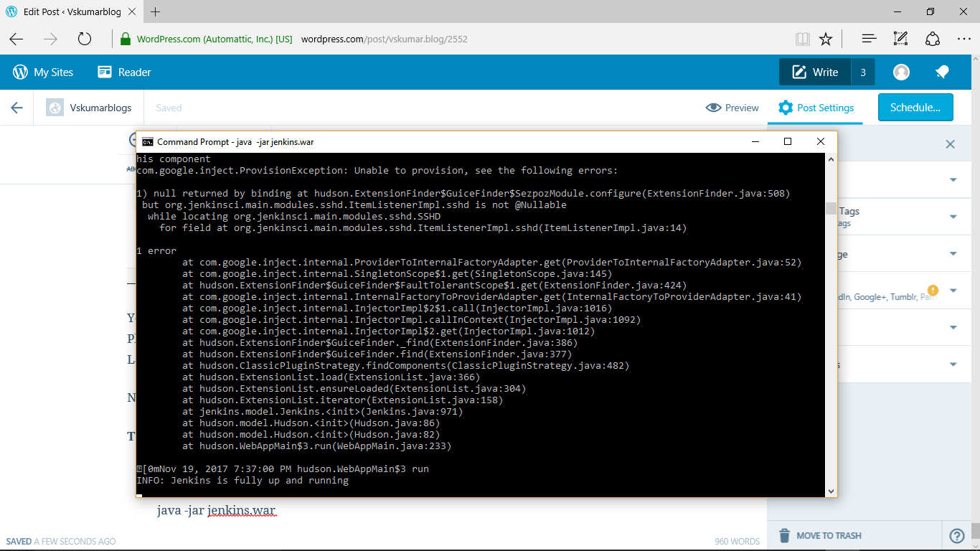This screenshot has height=551, width=980.
Task: Open the Reader from the top bar
Action: pyautogui.click(x=124, y=72)
